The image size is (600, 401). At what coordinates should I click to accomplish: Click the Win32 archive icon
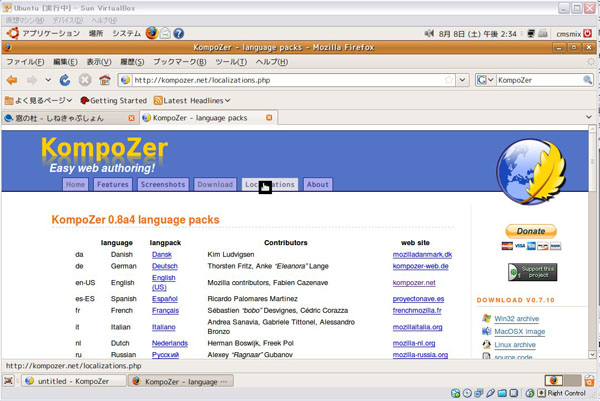coord(486,318)
